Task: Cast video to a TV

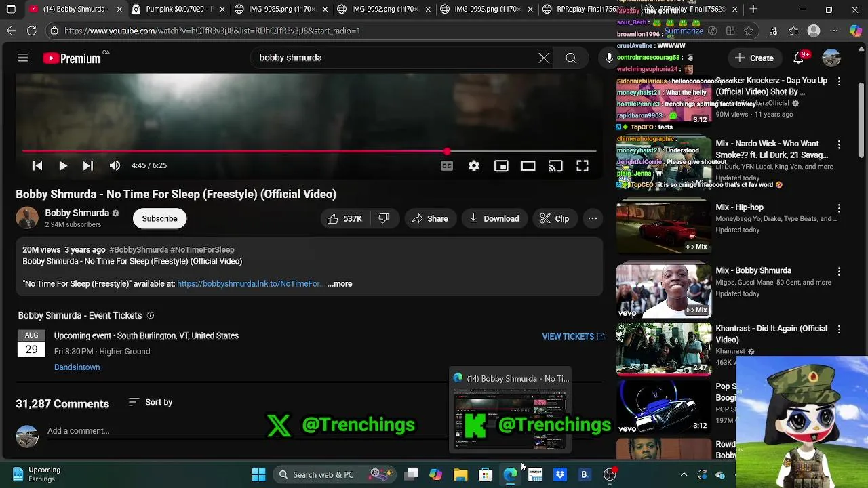Action: pyautogui.click(x=555, y=165)
